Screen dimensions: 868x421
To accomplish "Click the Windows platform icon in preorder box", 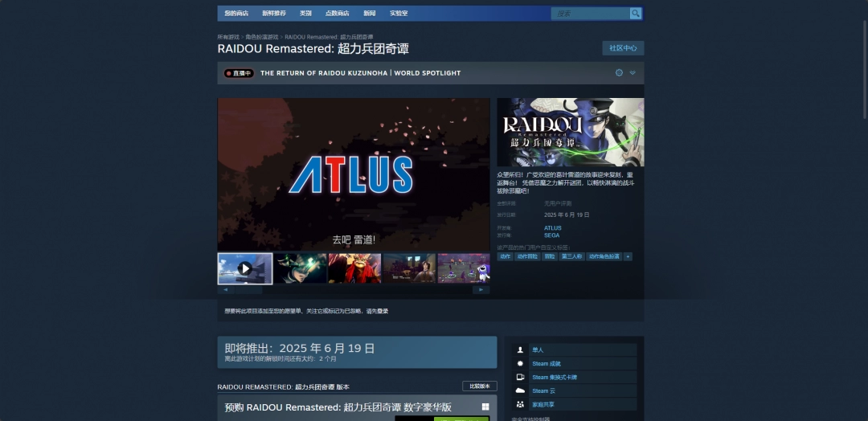I will [x=485, y=407].
